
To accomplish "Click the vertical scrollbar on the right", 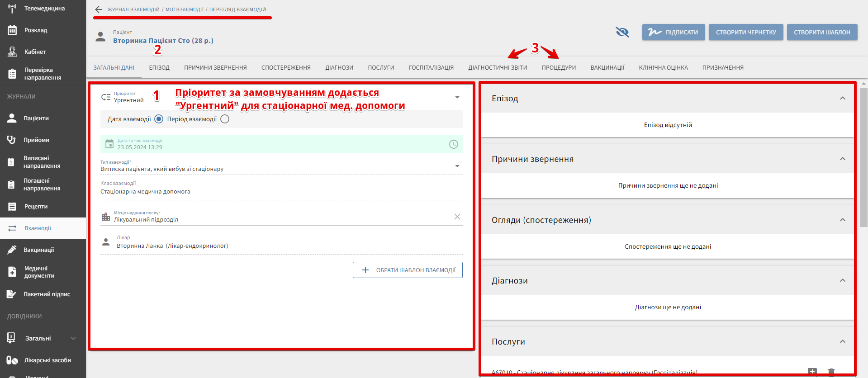I will click(x=863, y=158).
